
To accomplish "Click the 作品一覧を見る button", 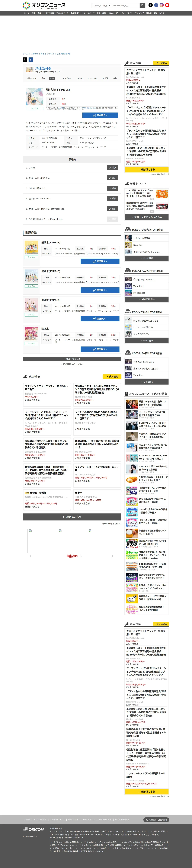I will [72, 359].
